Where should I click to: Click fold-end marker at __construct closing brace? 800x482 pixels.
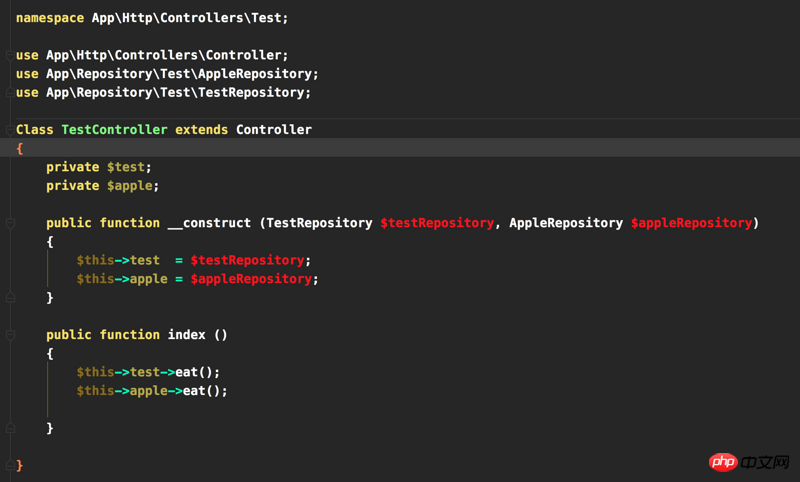10,297
